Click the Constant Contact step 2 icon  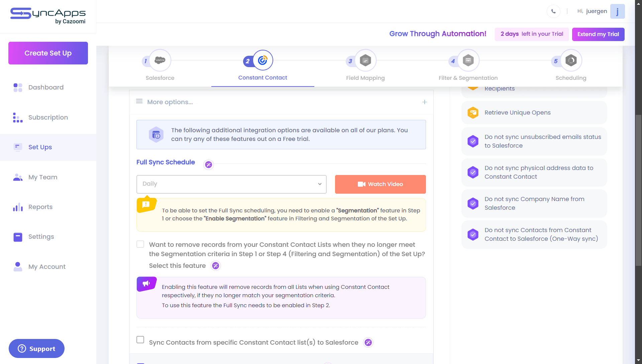(x=263, y=60)
